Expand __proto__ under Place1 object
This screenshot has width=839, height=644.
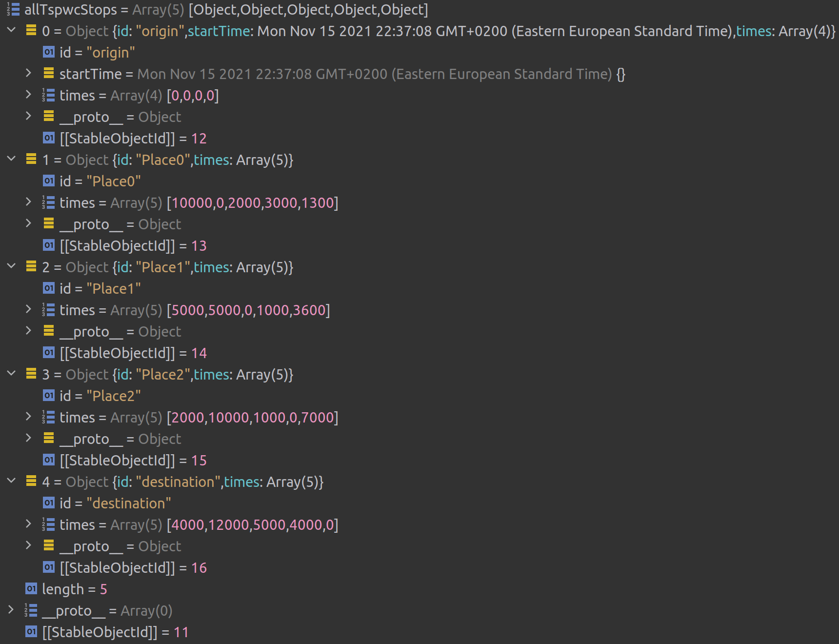pos(29,331)
